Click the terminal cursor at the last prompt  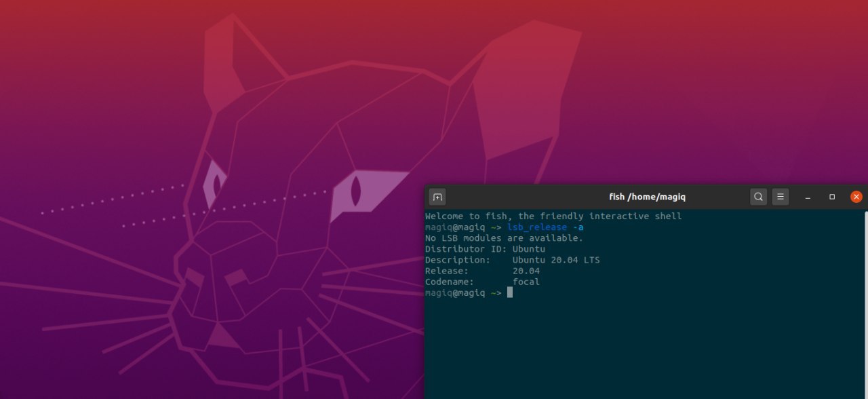click(x=510, y=292)
